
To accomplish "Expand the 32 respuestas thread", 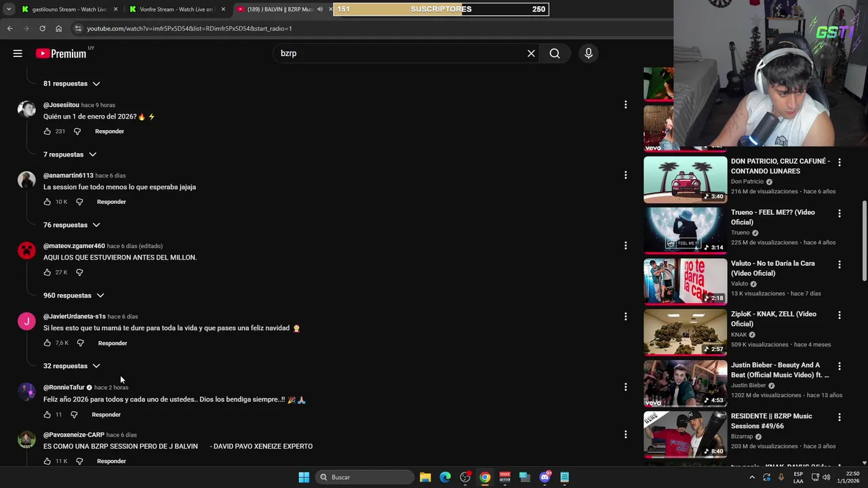I will point(72,366).
